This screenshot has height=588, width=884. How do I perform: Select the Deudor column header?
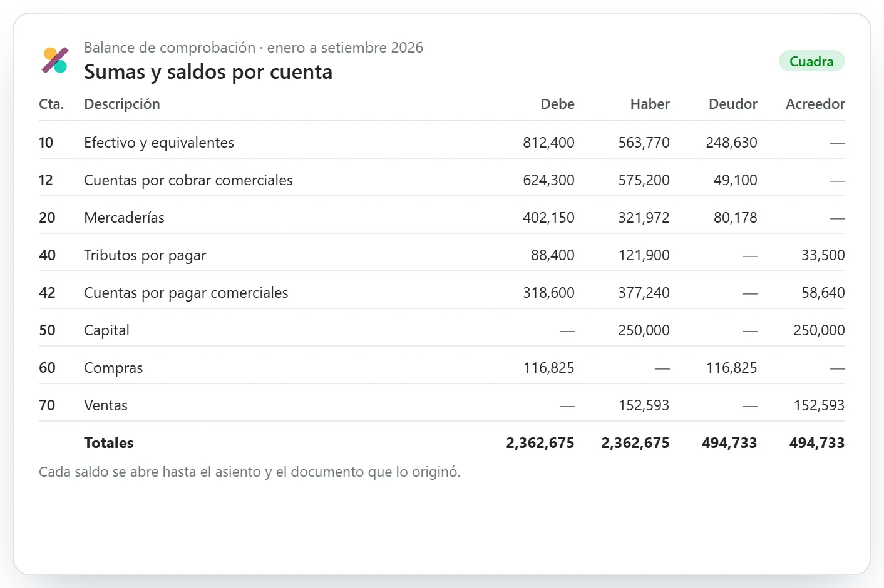click(732, 104)
